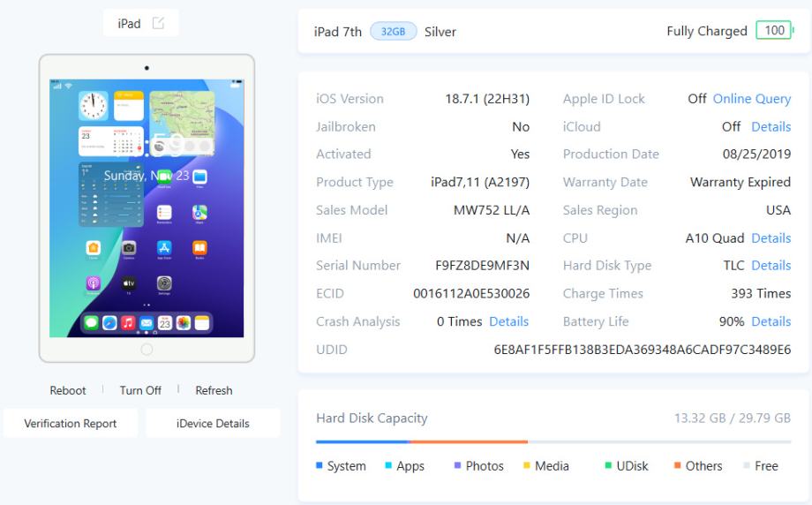Click the 32GB storage badge
The width and height of the screenshot is (812, 505).
coord(393,32)
